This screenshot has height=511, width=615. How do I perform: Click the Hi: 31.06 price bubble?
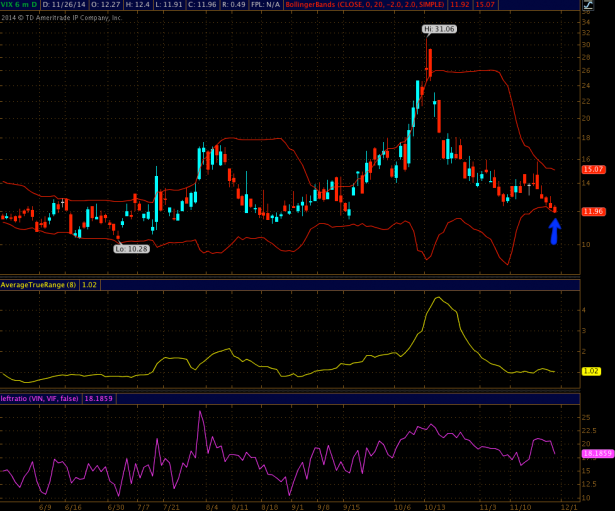(x=439, y=29)
